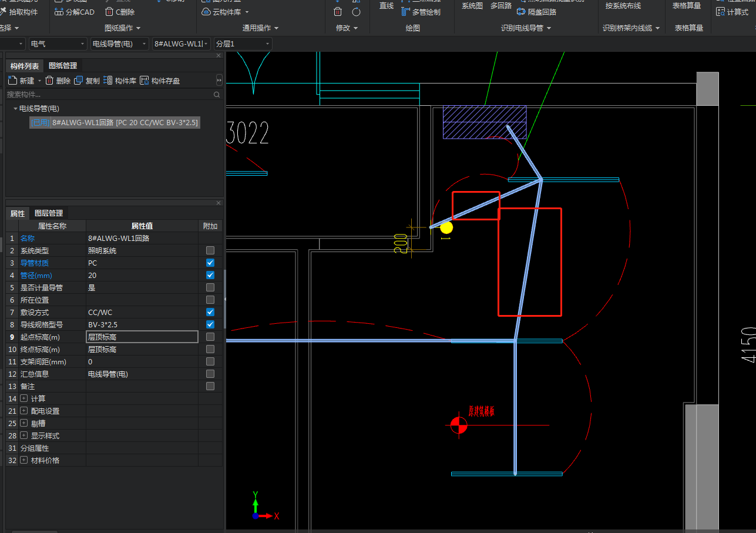Tick the 附加 checkbox for 是否计量导管

pyautogui.click(x=210, y=287)
